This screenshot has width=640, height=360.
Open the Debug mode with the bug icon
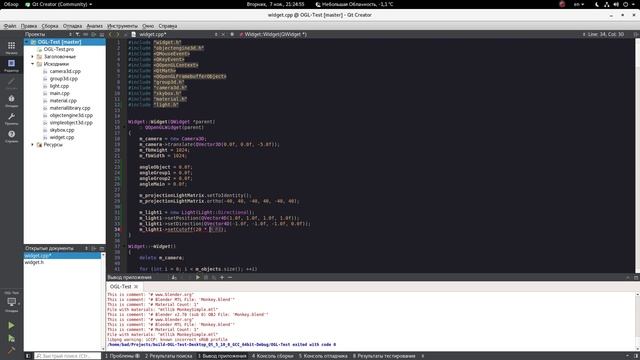[x=11, y=100]
